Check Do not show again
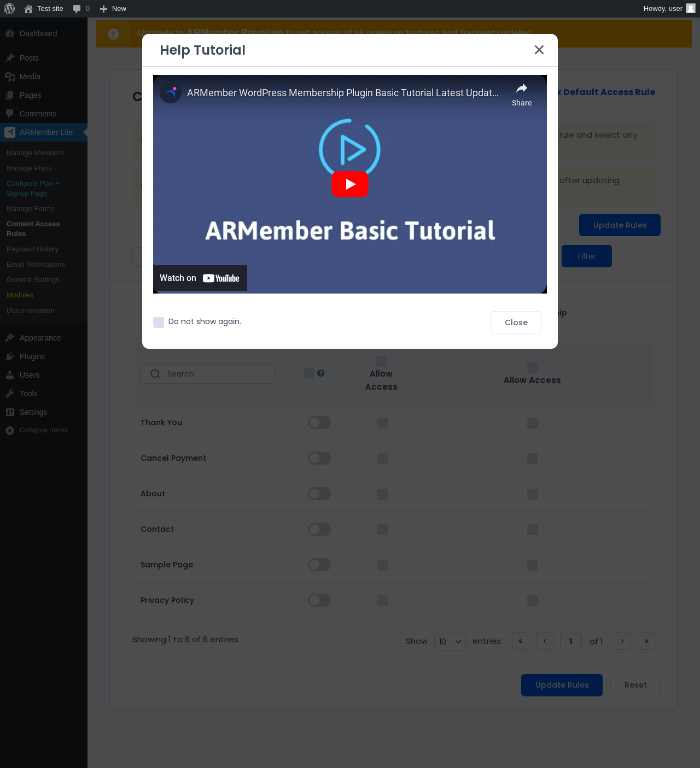700x768 pixels. click(x=159, y=322)
